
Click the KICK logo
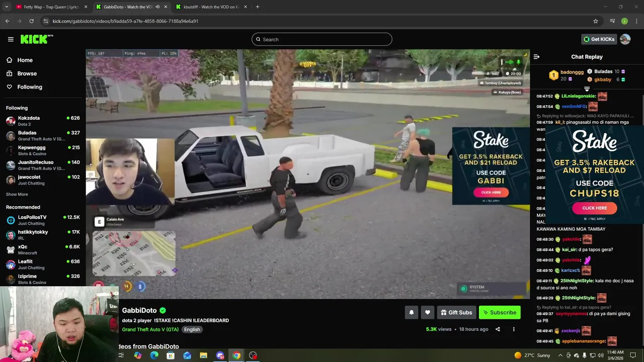pos(36,39)
